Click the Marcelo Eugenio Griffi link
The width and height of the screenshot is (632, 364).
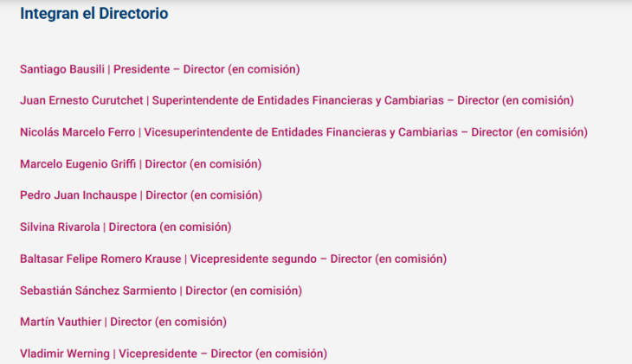click(x=141, y=164)
